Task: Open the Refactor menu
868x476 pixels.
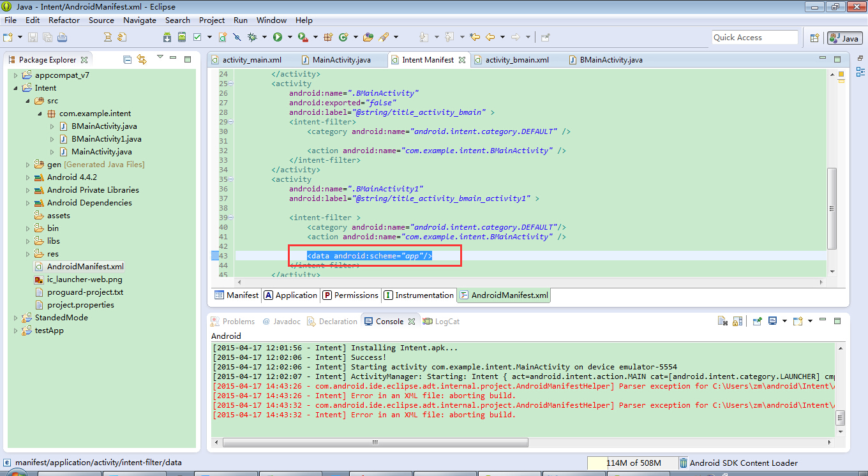Action: (x=64, y=20)
